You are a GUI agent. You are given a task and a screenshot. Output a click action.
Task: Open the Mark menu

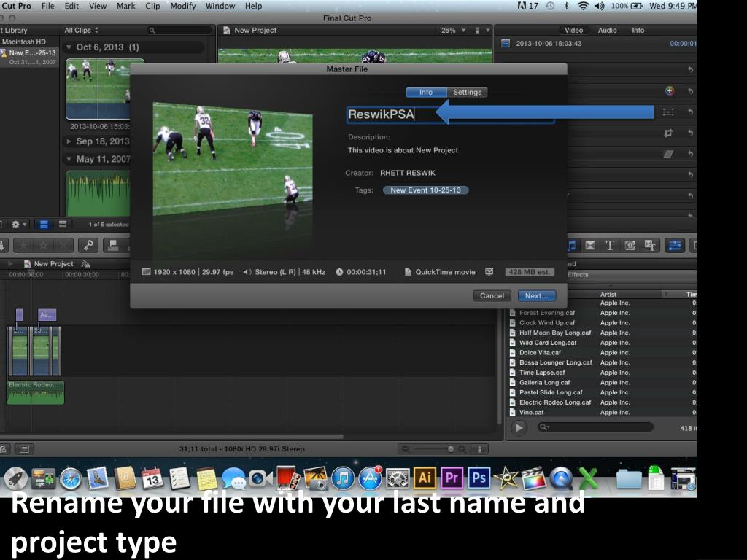click(x=125, y=6)
